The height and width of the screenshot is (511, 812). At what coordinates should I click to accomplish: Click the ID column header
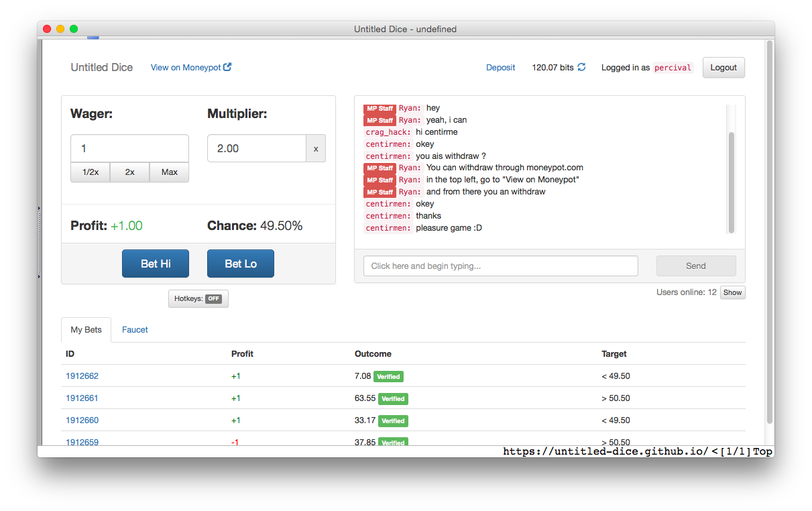[70, 353]
